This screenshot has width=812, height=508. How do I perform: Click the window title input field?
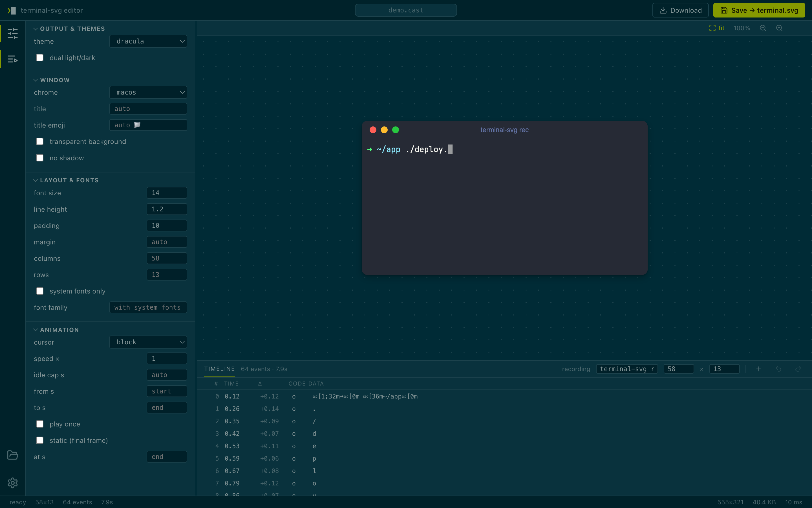(148, 109)
